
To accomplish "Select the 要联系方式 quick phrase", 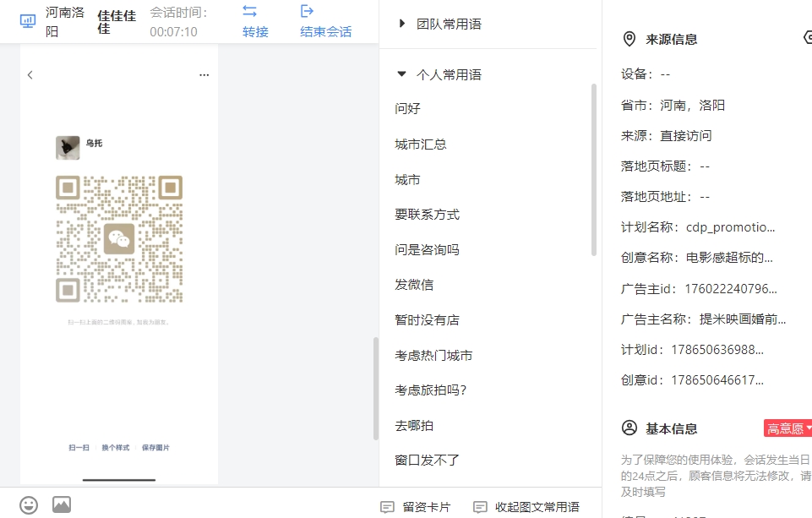I will 427,215.
